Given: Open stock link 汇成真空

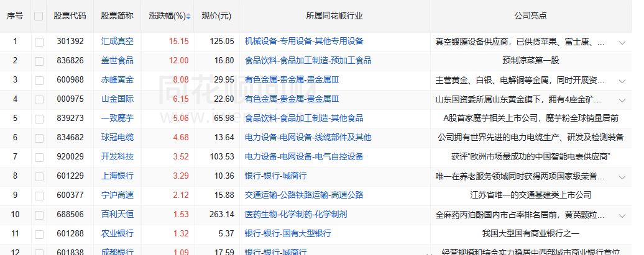Looking at the screenshot, I should coord(117,42).
